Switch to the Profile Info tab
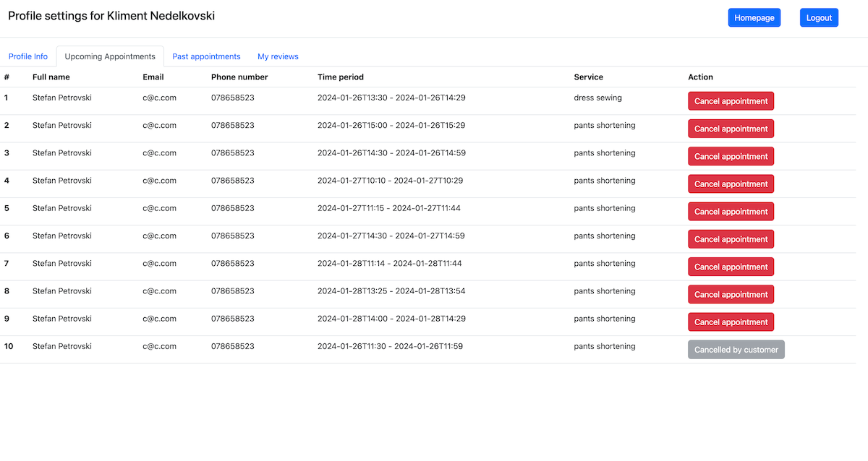This screenshot has width=868, height=461. [28, 56]
